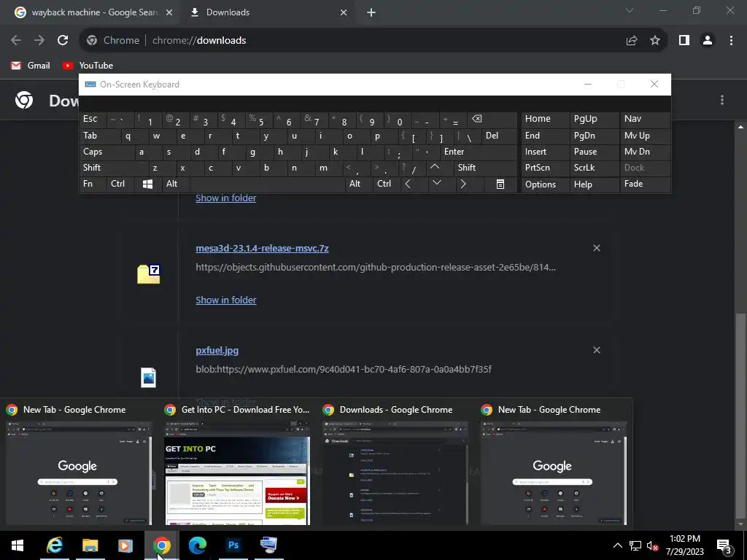Remove mesa3d download from the list
Image resolution: width=747 pixels, height=560 pixels.
click(597, 248)
